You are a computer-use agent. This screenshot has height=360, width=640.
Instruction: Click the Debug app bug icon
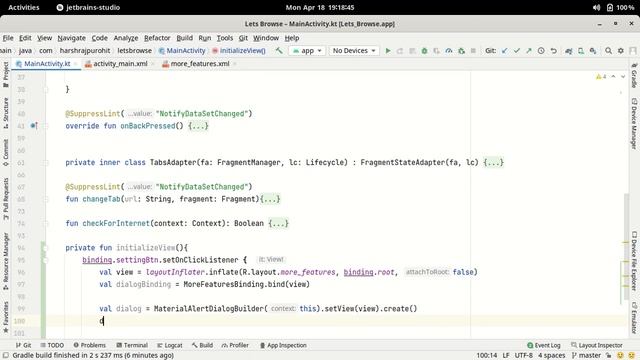[x=424, y=51]
